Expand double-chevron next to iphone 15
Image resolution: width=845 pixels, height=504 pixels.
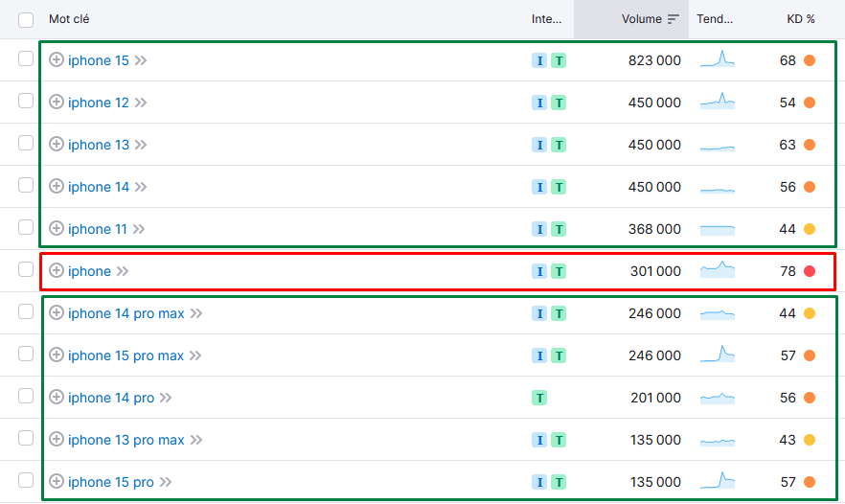pos(141,60)
